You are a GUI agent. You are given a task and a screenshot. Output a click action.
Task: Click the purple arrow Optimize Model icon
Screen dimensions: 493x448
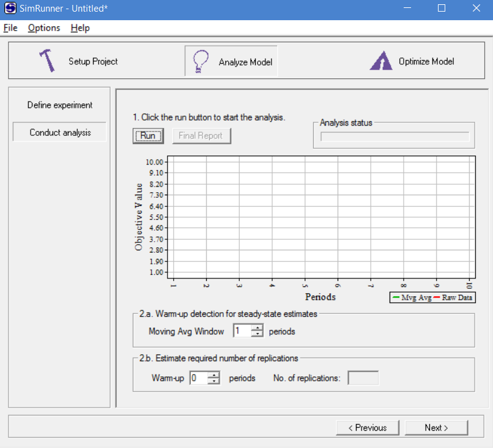(380, 61)
